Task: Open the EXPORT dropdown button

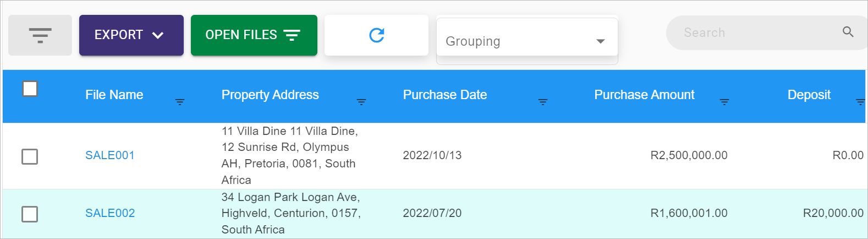Action: pos(131,35)
